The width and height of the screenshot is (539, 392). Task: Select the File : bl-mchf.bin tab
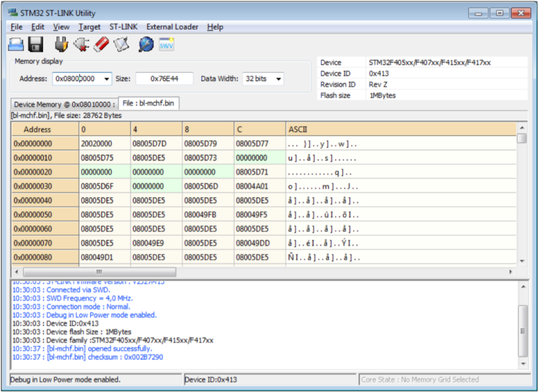pyautogui.click(x=149, y=104)
